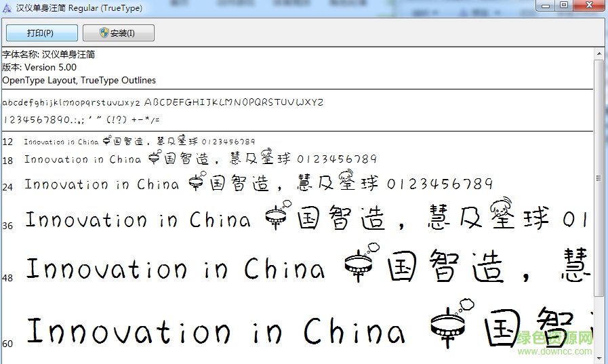Click the font name text 字体名称: 汉仪单身汪简

(49, 54)
